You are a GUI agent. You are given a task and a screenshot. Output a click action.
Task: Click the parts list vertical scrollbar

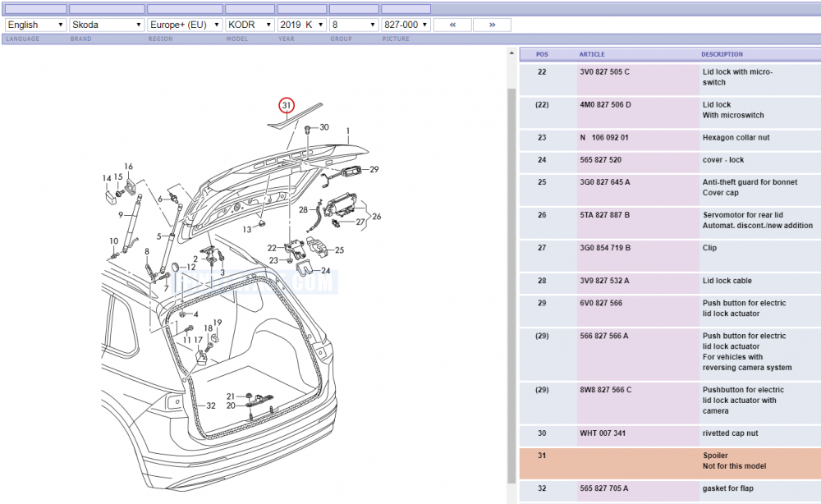[511, 286]
